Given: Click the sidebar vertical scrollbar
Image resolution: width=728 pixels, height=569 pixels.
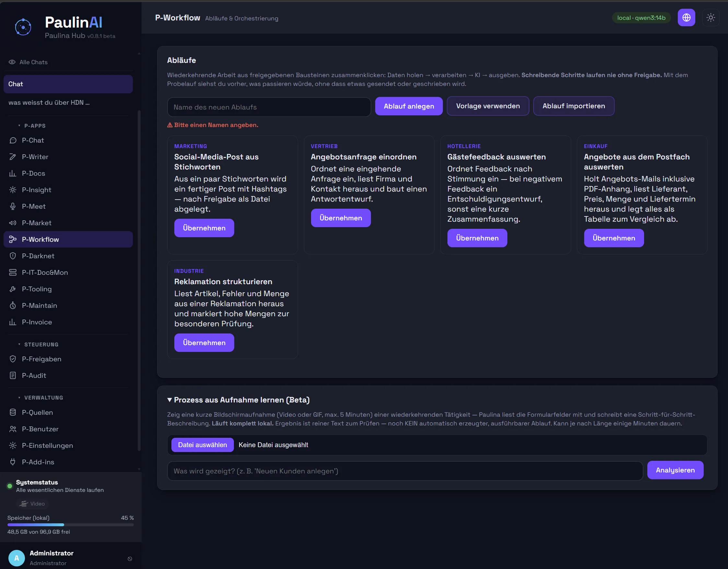Looking at the screenshot, I should tap(139, 280).
